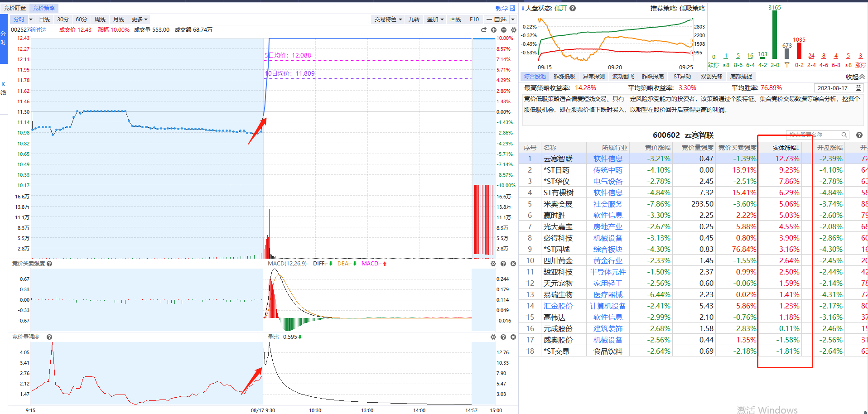Switch chart to 30分 period
This screenshot has height=414, width=868.
[63, 19]
